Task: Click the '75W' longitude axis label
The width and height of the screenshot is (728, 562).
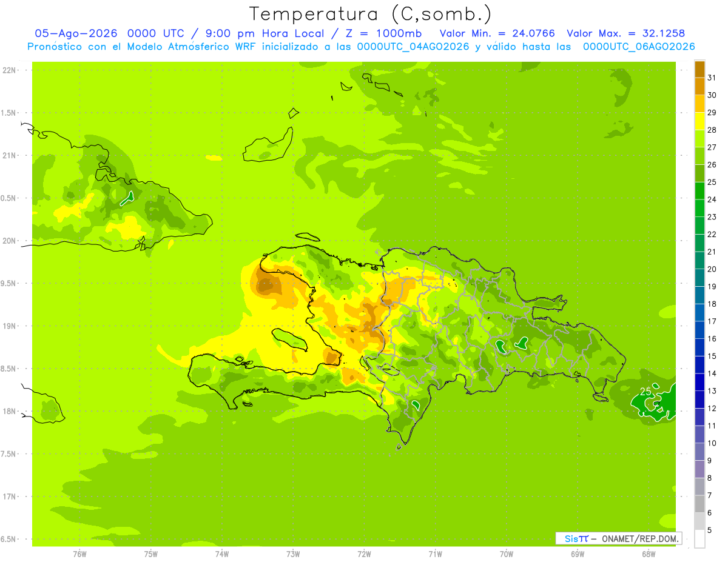Action: (x=151, y=554)
